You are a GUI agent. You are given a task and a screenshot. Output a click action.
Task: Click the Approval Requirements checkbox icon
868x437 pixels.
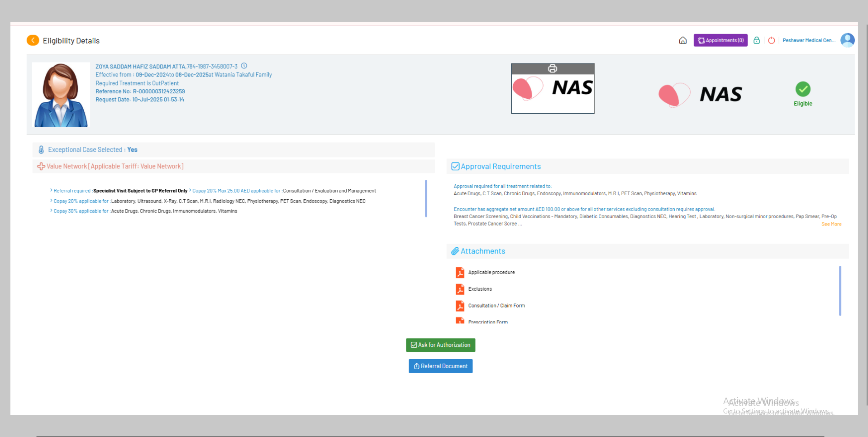455,166
